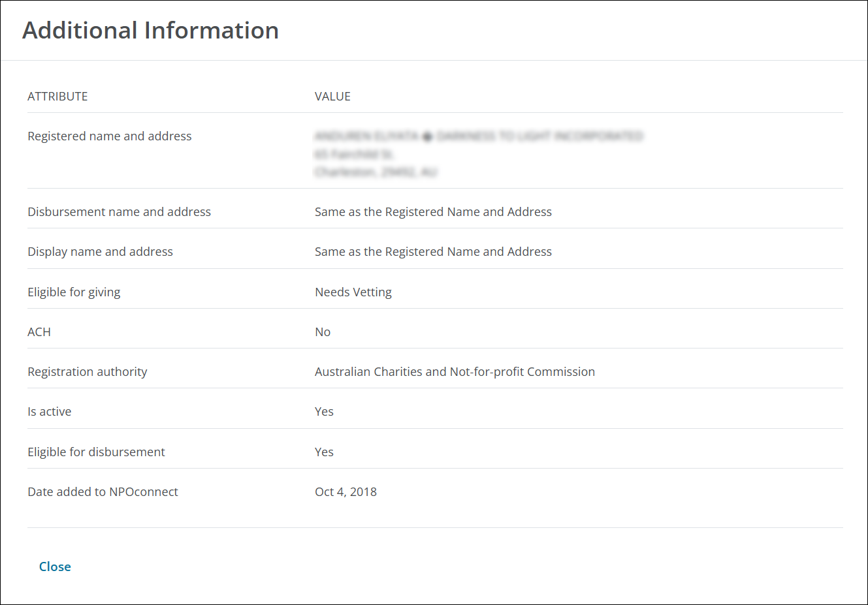Select the Registered name and address row

tap(109, 136)
